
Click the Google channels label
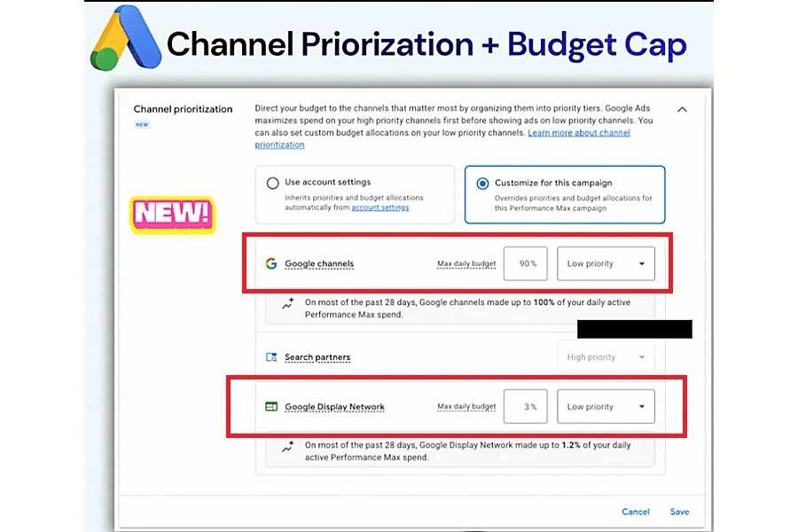319,263
